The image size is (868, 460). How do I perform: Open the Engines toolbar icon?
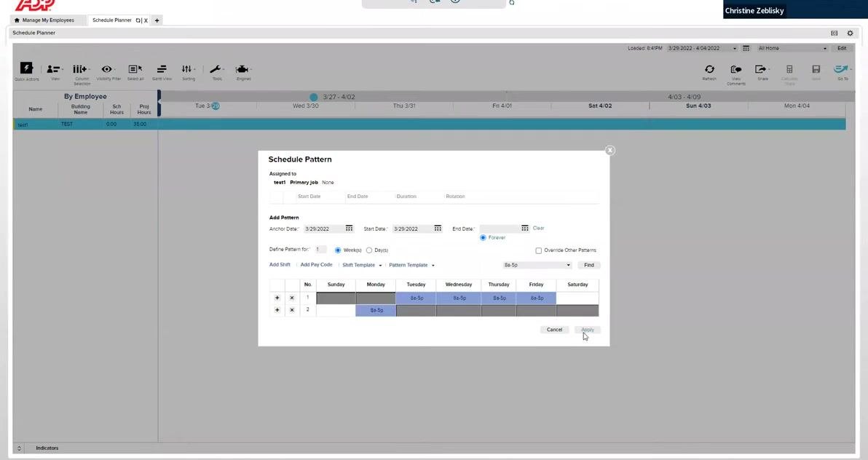point(242,69)
